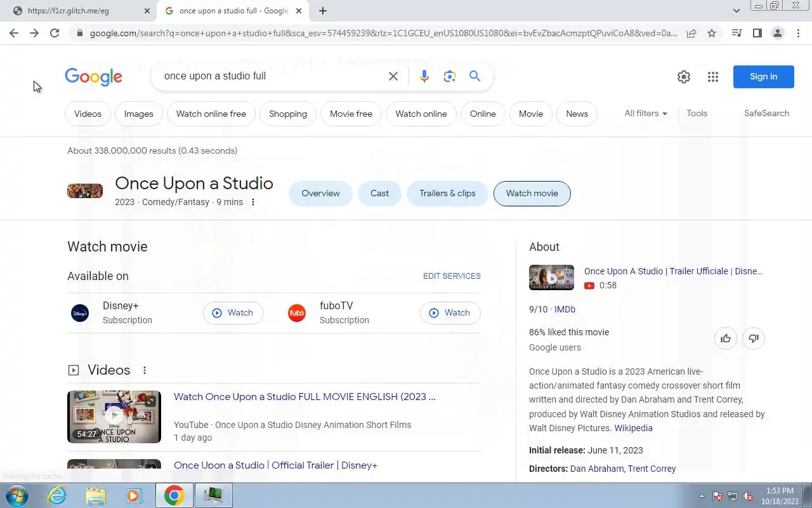Share this page icon in address bar
The height and width of the screenshot is (508, 812).
pyautogui.click(x=691, y=33)
